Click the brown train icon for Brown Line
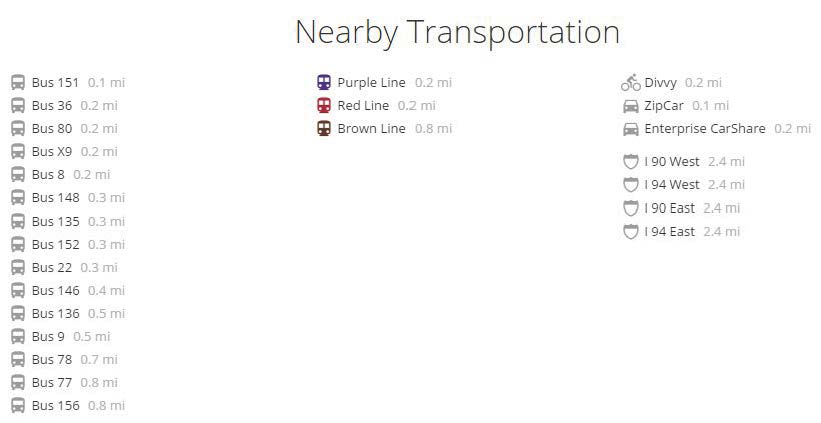 click(324, 128)
